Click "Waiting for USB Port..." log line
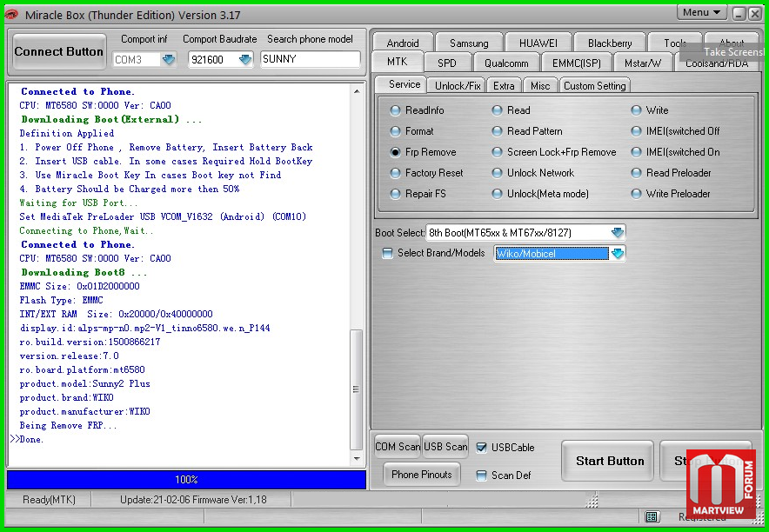The height and width of the screenshot is (532, 769). coord(78,203)
